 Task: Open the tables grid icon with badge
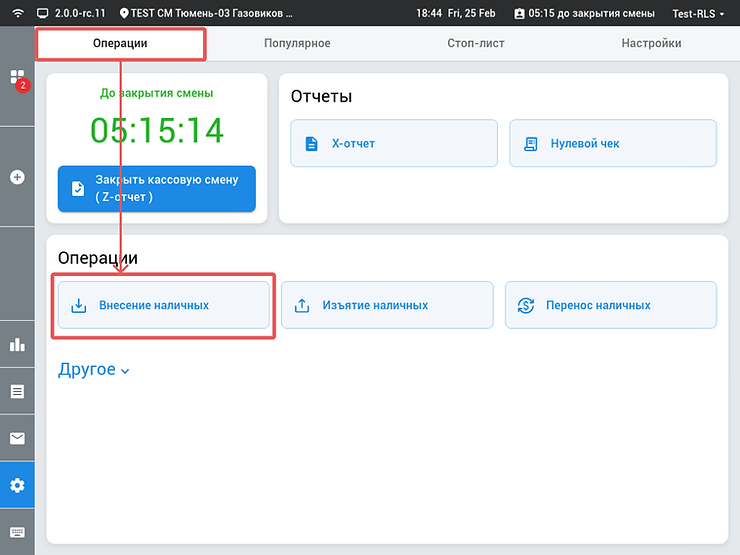17,78
